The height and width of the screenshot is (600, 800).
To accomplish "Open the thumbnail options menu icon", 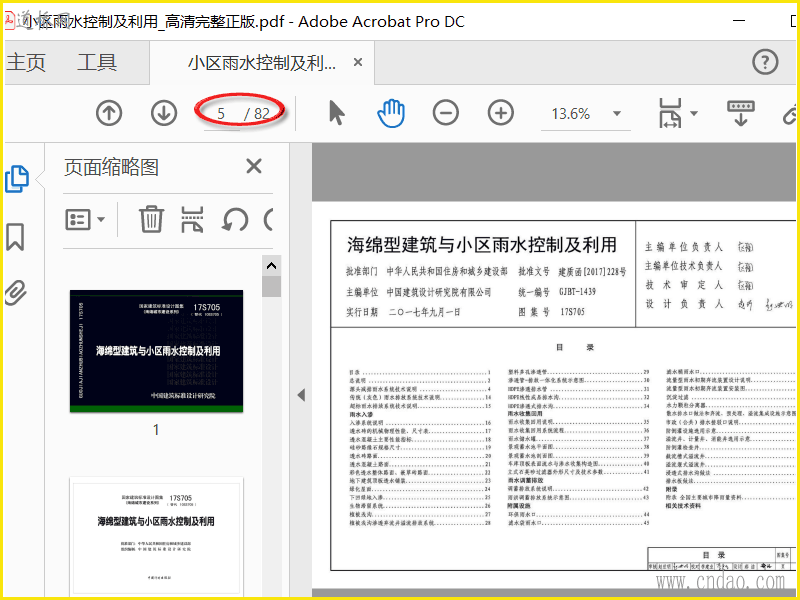I will [x=78, y=219].
